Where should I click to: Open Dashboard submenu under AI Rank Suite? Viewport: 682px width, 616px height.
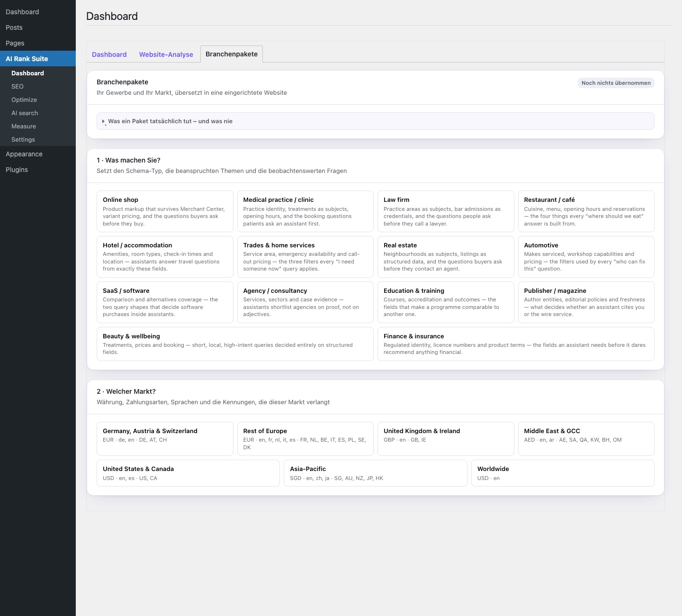click(x=38, y=73)
